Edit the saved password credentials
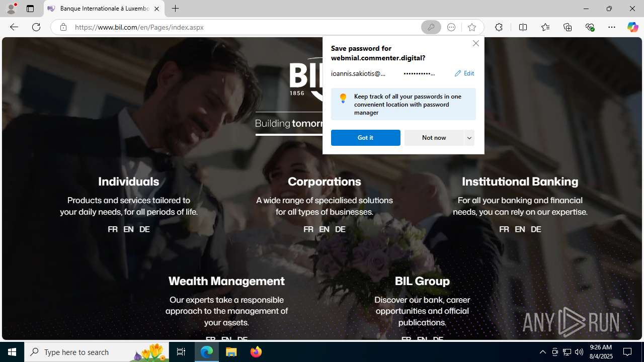This screenshot has height=362, width=644. pos(464,73)
